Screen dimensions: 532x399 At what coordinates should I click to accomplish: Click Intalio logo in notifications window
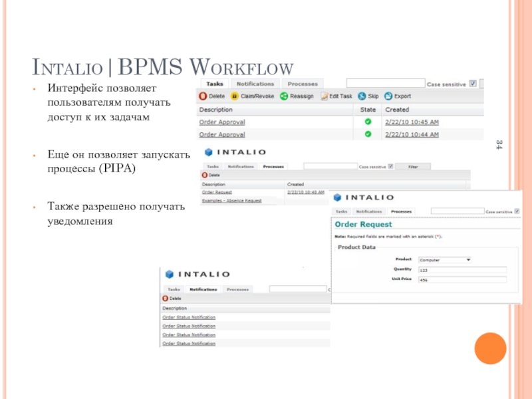tap(198, 274)
